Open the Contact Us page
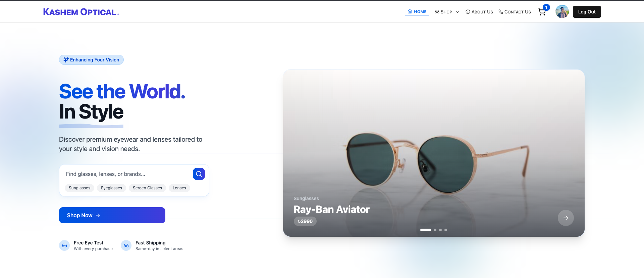 [515, 12]
